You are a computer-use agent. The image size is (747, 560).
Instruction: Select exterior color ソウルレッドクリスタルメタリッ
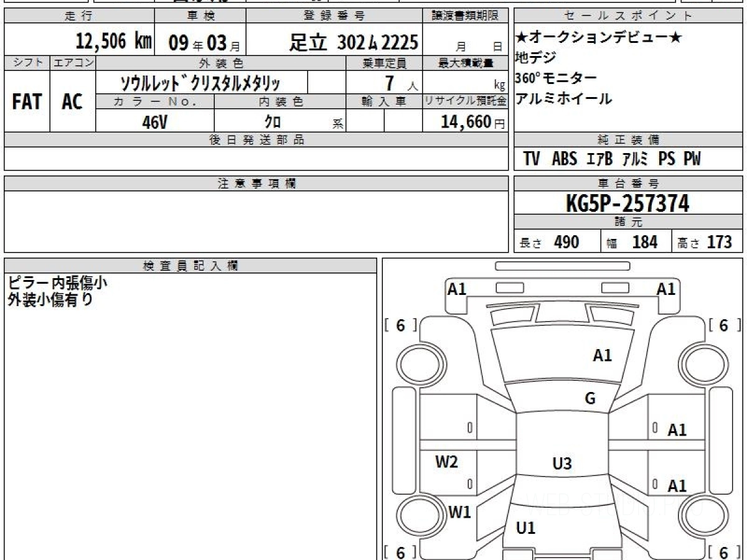point(200,83)
